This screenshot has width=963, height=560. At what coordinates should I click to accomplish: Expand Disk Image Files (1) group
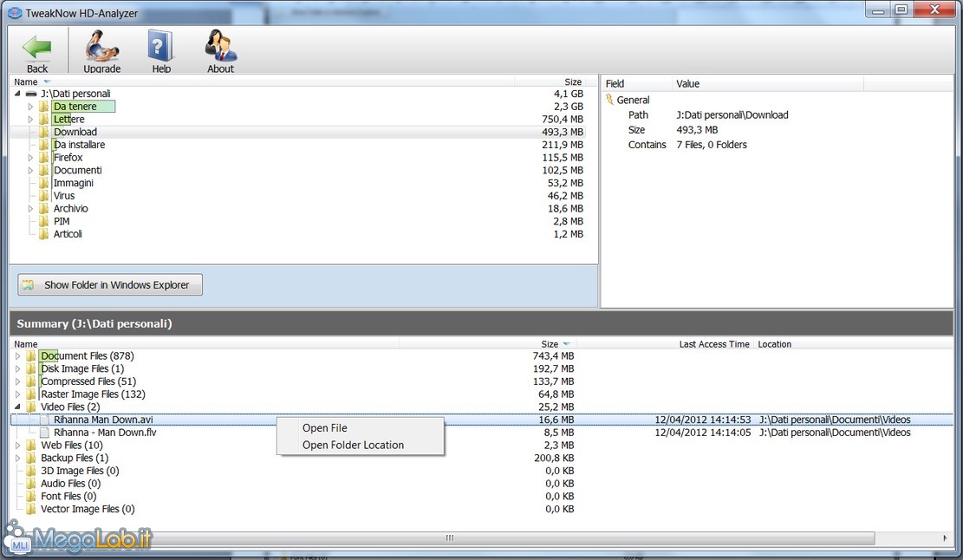(x=17, y=369)
